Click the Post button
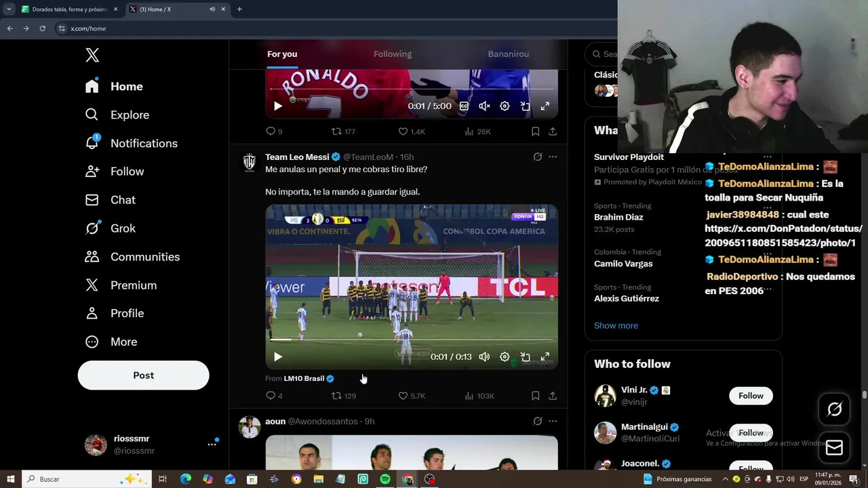This screenshot has width=868, height=488. pos(143,375)
